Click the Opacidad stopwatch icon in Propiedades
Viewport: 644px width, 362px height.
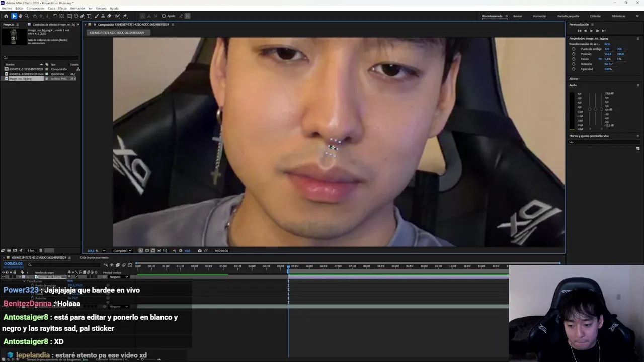[x=574, y=69]
